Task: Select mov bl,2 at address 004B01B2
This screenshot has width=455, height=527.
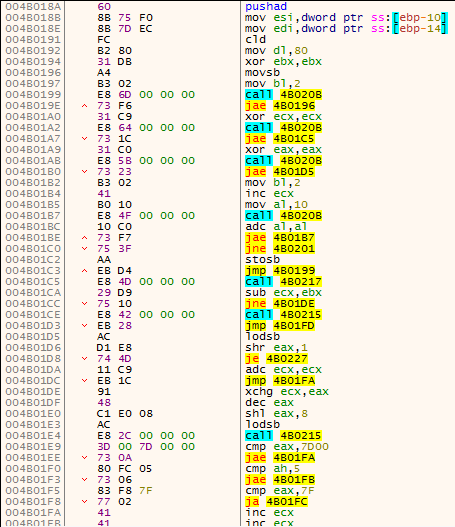Action: point(273,183)
